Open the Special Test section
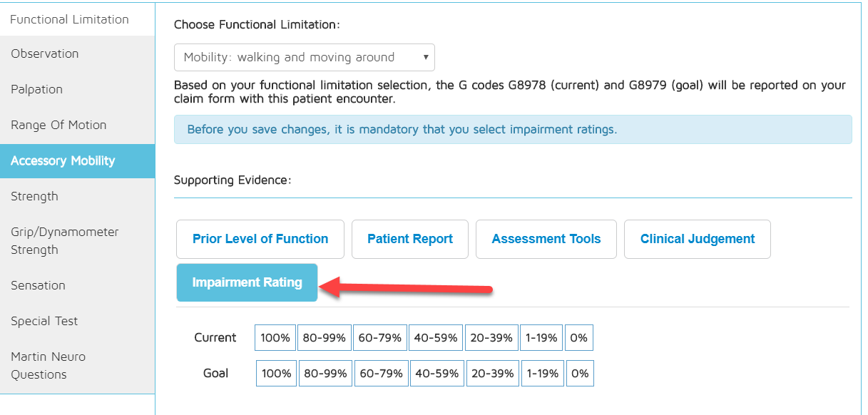Viewport: 868px width, 415px height. click(44, 321)
